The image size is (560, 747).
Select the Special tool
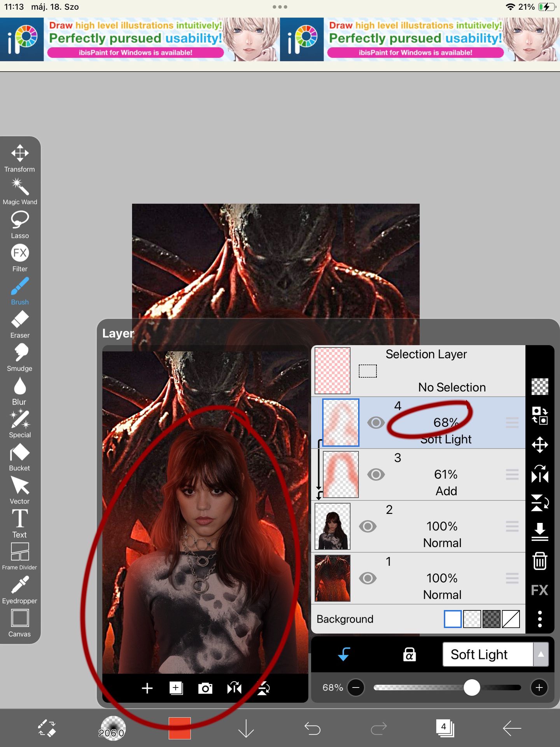pos(20,424)
